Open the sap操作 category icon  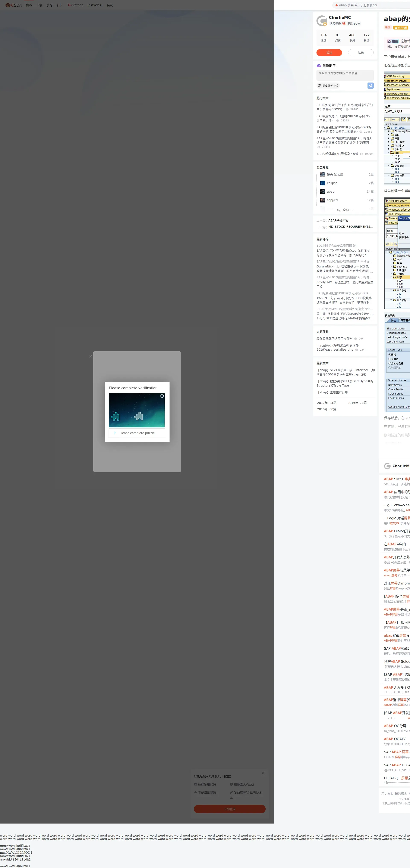tap(322, 200)
